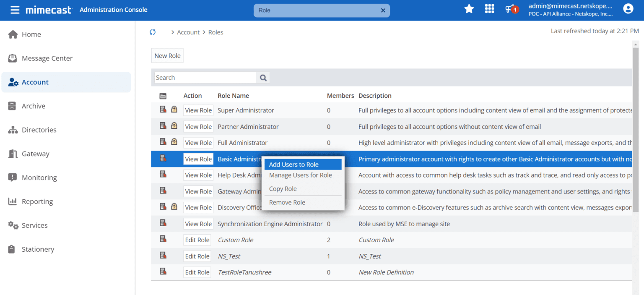The width and height of the screenshot is (644, 295).
Task: Navigate to Monitoring in the sidebar
Action: [x=39, y=178]
